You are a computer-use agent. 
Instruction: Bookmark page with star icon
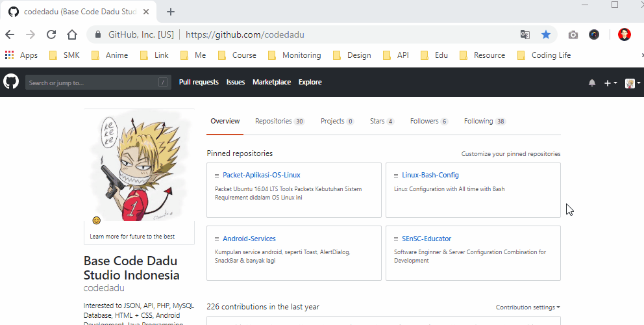tap(546, 35)
